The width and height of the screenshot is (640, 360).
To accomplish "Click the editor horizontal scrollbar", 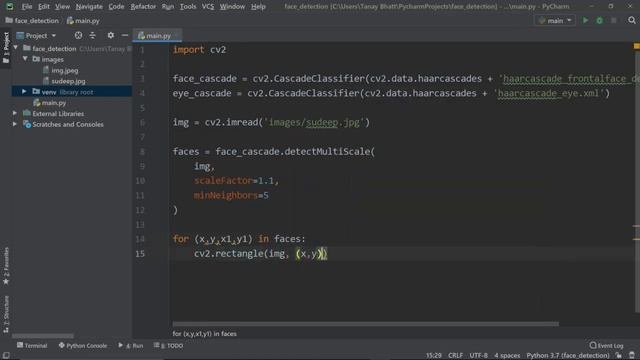I will 366,324.
